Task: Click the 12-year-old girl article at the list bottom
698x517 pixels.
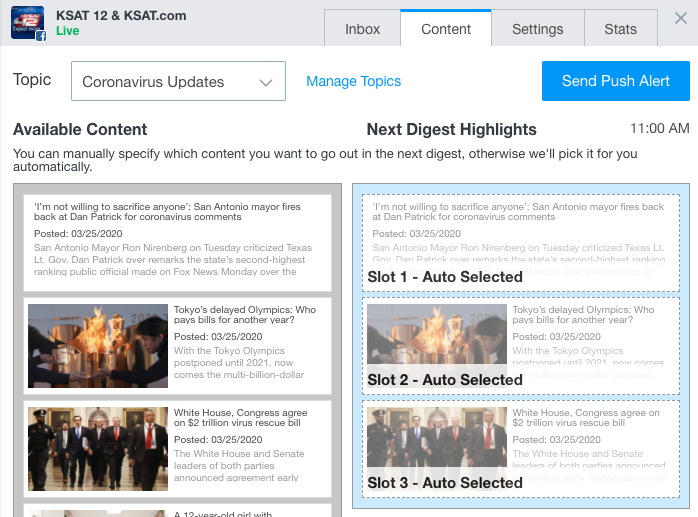Action: 178,510
